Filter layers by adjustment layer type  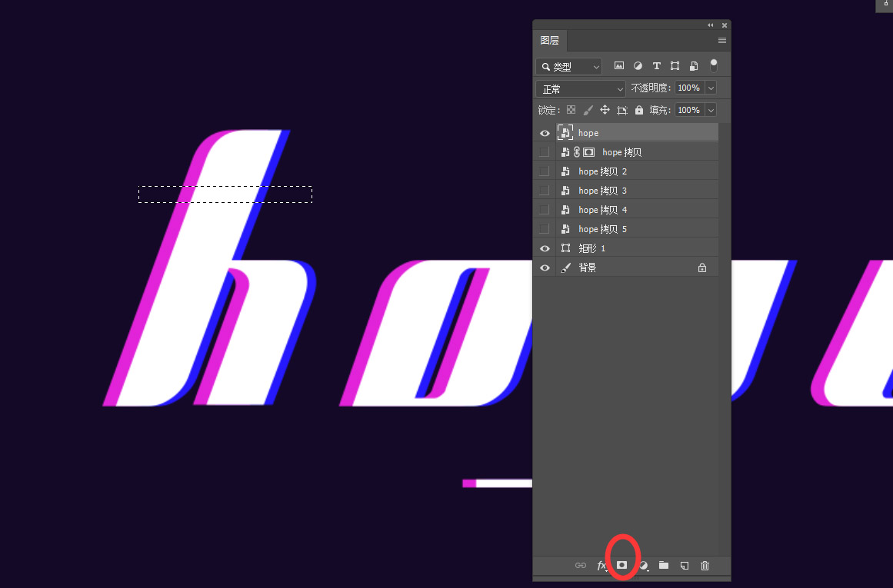pyautogui.click(x=638, y=66)
